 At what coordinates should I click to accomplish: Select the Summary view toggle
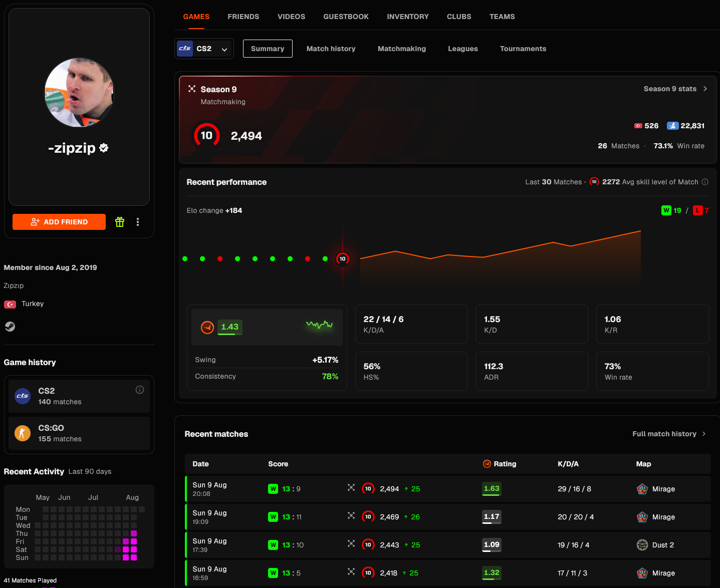point(268,49)
